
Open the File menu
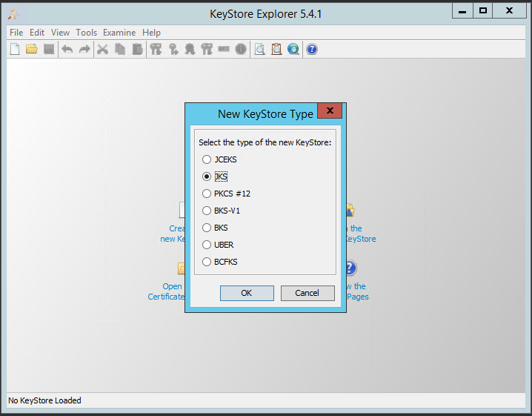point(16,33)
